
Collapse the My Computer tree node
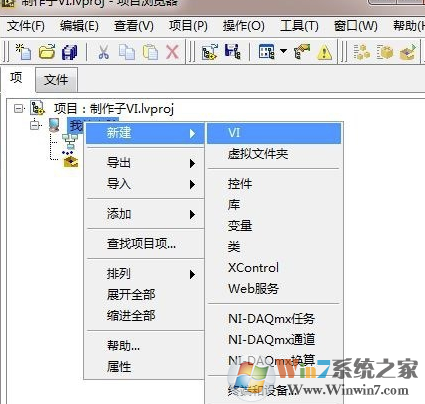coord(35,125)
